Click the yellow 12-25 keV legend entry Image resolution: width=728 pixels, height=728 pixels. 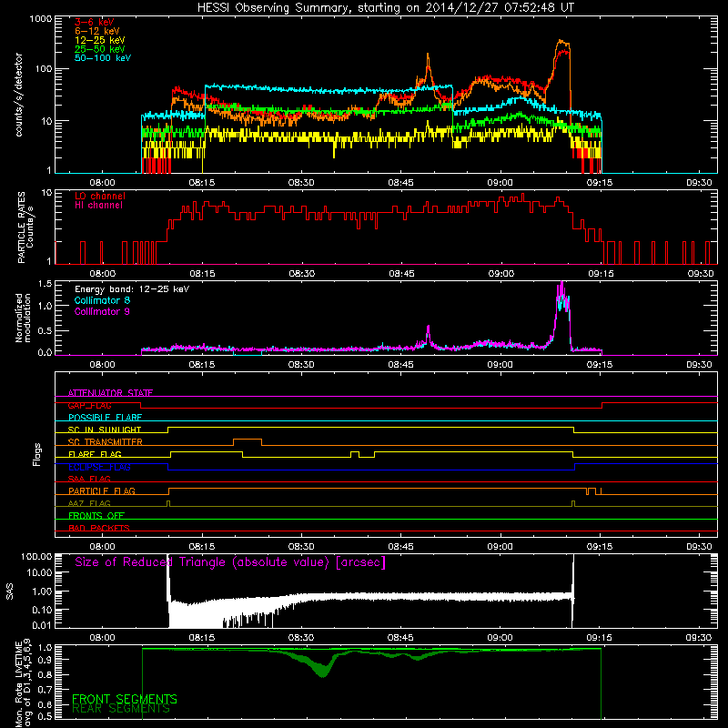[100, 40]
